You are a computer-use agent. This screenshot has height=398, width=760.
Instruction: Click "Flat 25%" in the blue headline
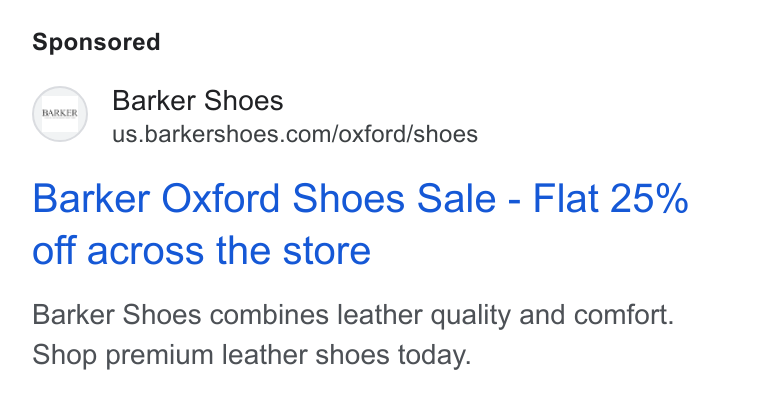(x=611, y=198)
